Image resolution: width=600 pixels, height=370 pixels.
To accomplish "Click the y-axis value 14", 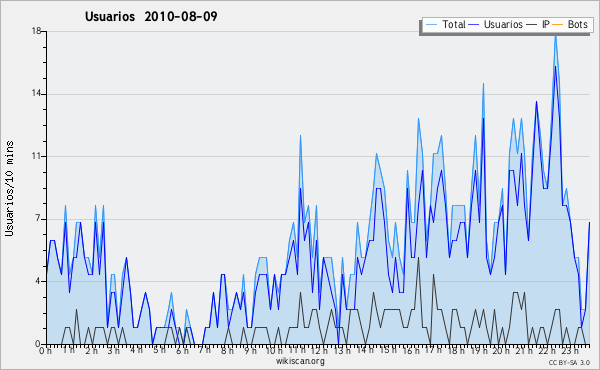I will point(36,94).
